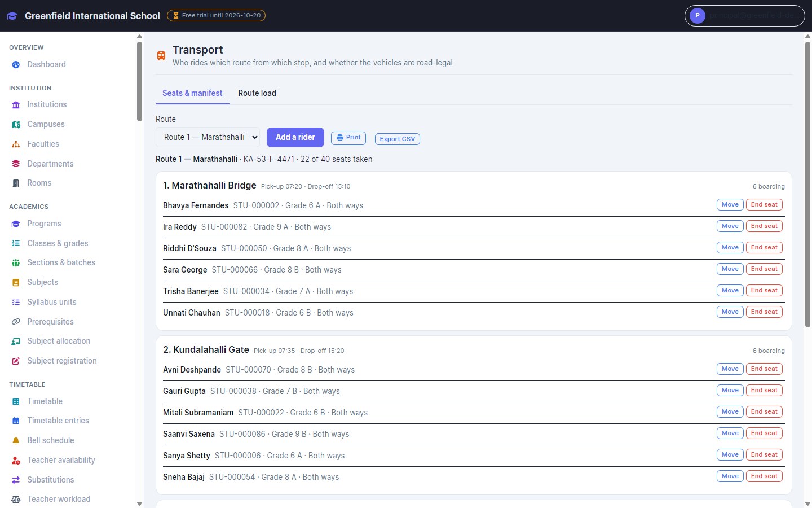The height and width of the screenshot is (508, 812).
Task: Move Trisha Banerjee's seat
Action: coord(730,291)
